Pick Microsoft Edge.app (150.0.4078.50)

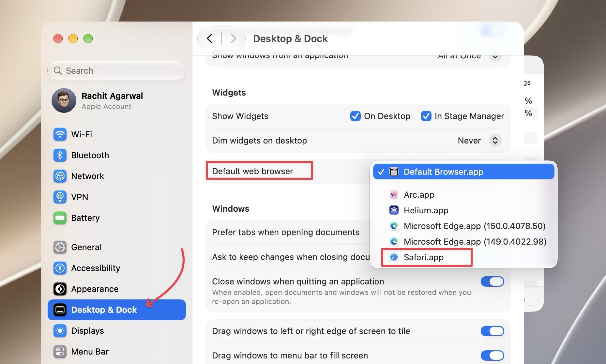(463, 226)
